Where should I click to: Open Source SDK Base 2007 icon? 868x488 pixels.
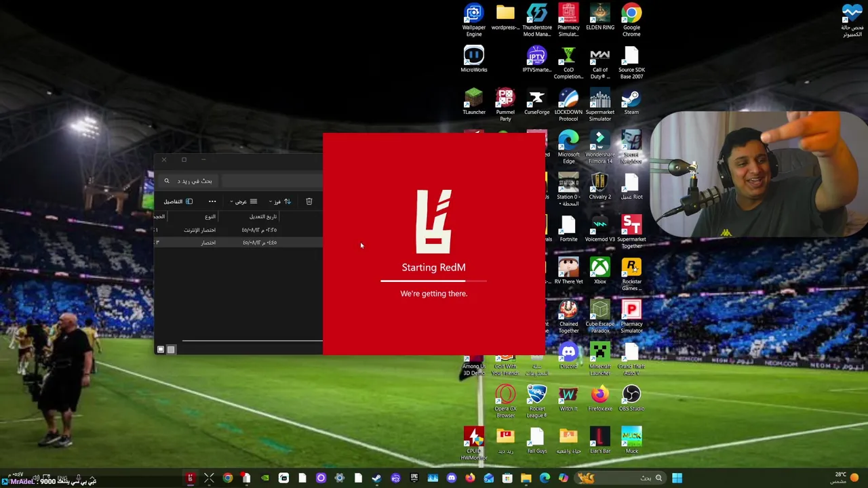631,62
